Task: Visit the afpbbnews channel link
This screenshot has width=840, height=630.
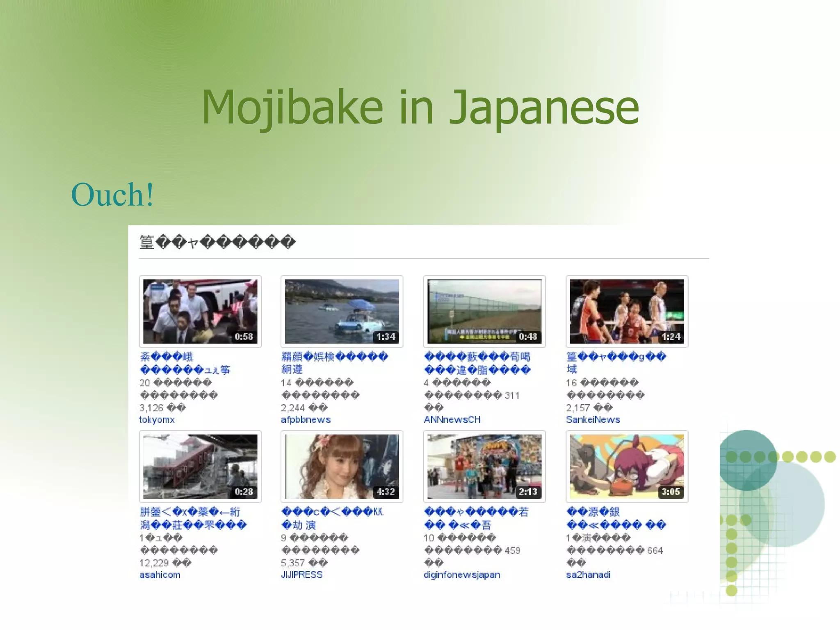Action: pos(306,419)
